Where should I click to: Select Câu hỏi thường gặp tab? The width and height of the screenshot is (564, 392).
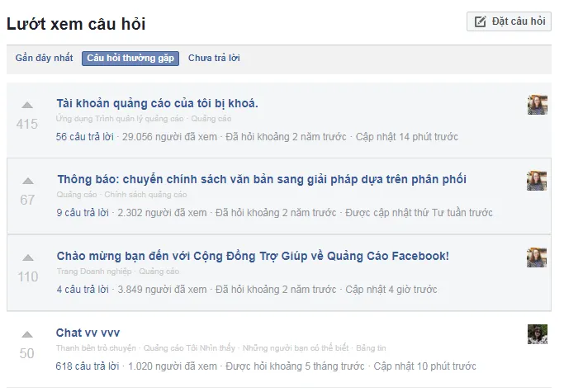pyautogui.click(x=130, y=59)
